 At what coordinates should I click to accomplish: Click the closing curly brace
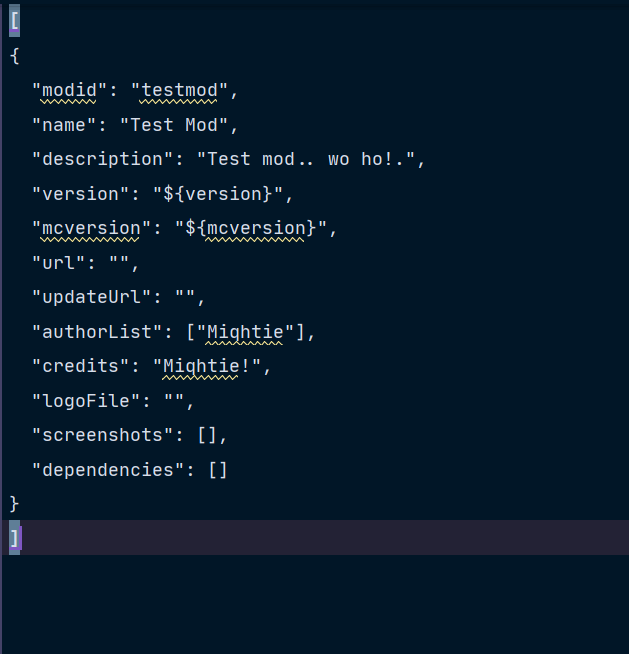(x=15, y=504)
